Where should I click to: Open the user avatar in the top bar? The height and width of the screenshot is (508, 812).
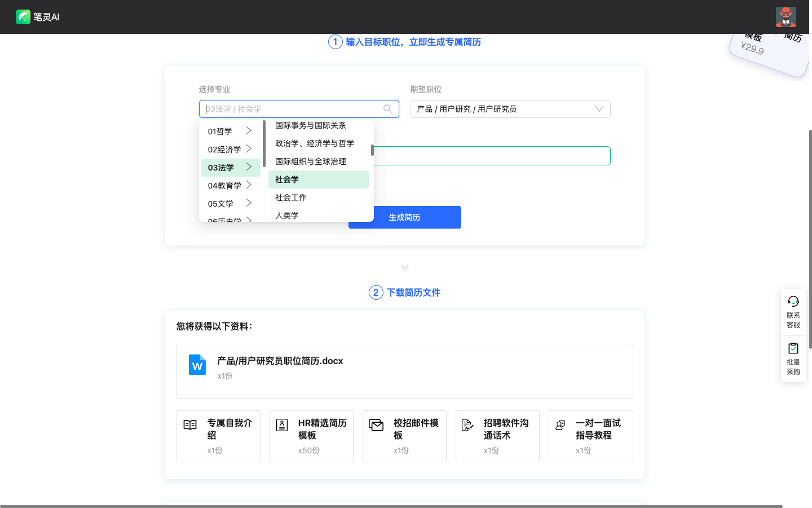tap(785, 17)
